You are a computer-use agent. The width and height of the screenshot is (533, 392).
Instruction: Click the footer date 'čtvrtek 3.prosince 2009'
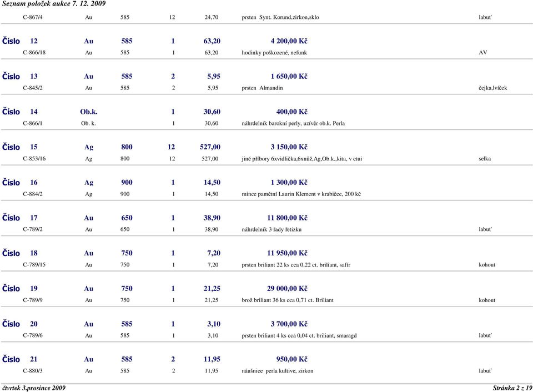(34, 388)
